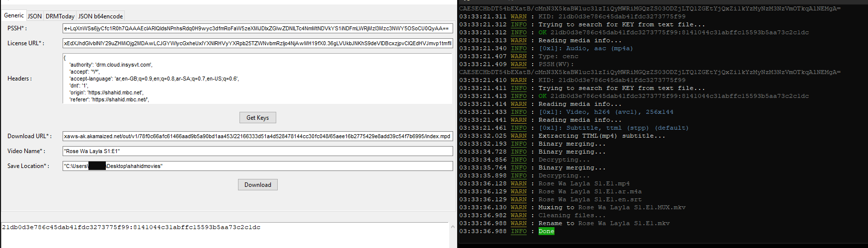Click the 03:33:21.313 'Reading media info...' line
The image size is (868, 248).
(580, 40)
